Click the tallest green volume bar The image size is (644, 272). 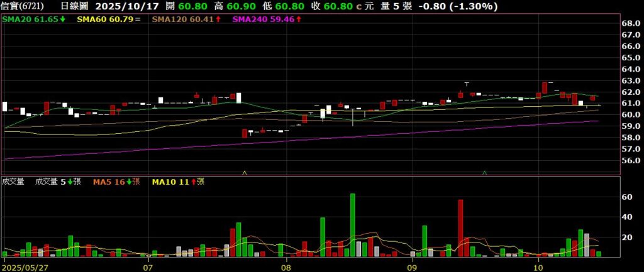(353, 225)
